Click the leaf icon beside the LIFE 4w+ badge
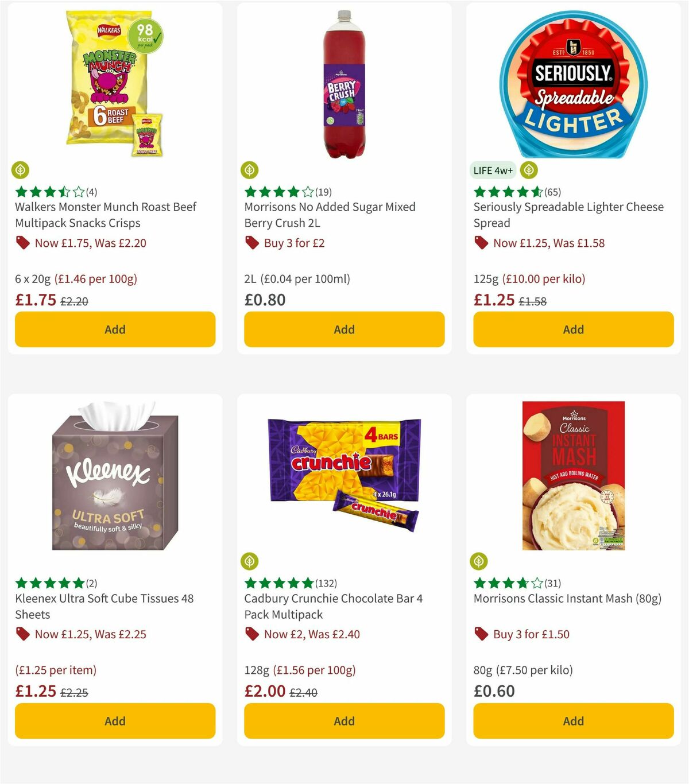This screenshot has height=784, width=689. coord(528,170)
